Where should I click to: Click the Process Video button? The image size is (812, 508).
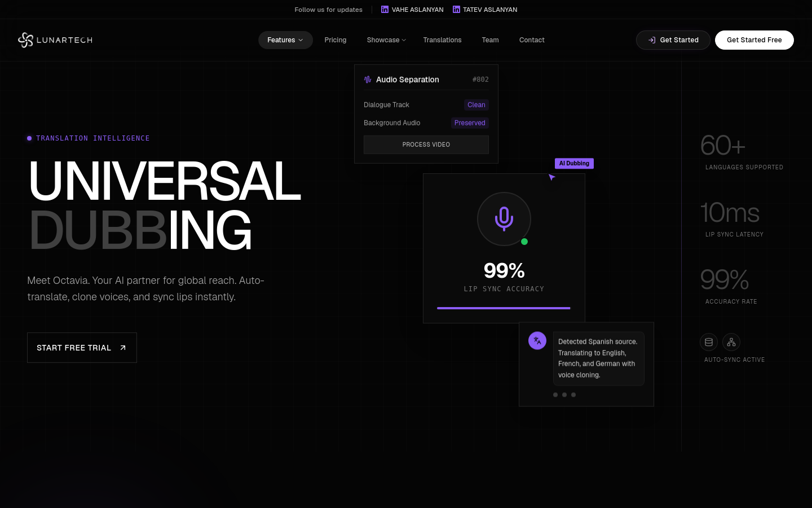point(426,145)
